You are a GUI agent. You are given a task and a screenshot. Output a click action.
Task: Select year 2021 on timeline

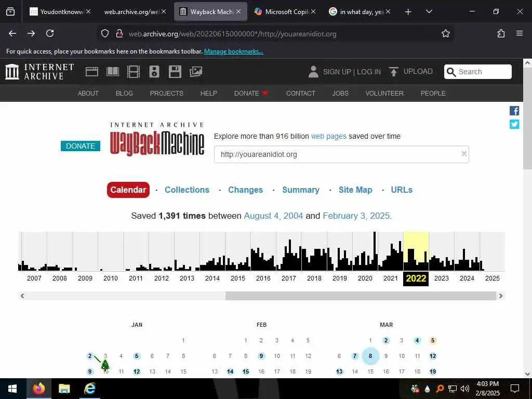[391, 278]
